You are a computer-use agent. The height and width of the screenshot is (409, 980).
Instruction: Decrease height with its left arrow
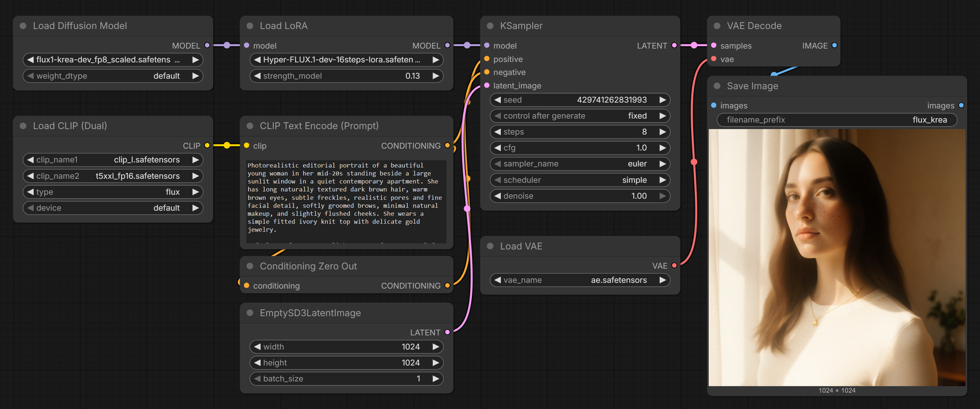tap(257, 363)
